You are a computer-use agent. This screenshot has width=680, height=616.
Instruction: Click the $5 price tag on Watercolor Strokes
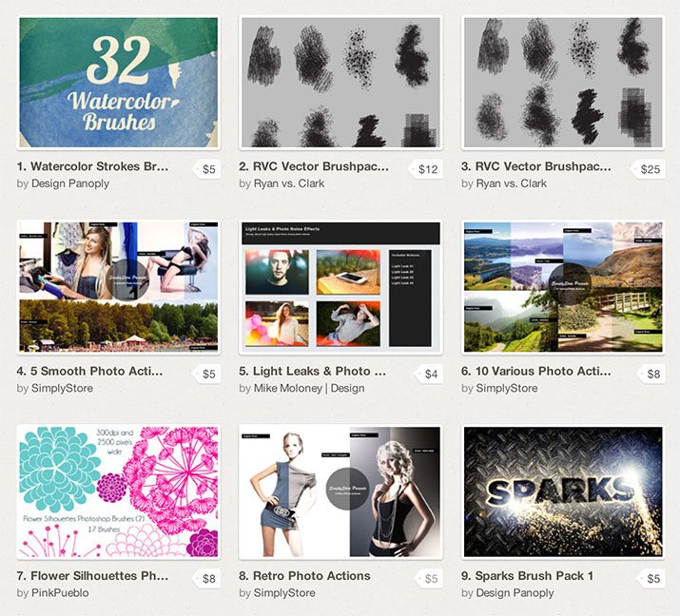click(x=206, y=169)
